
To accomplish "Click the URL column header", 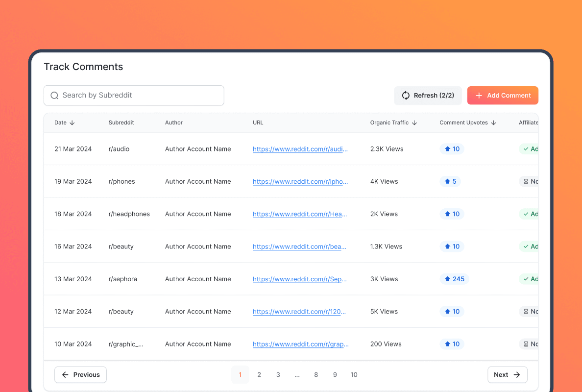I will click(258, 123).
